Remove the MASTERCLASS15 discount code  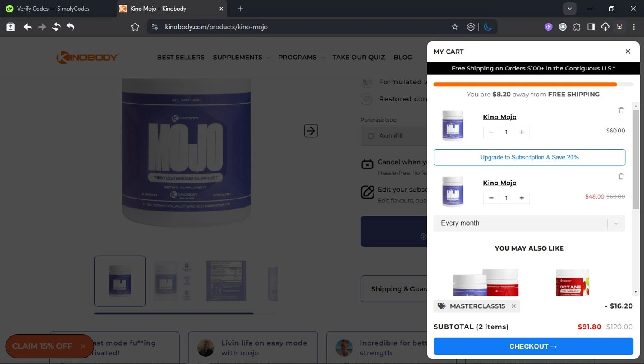click(513, 306)
